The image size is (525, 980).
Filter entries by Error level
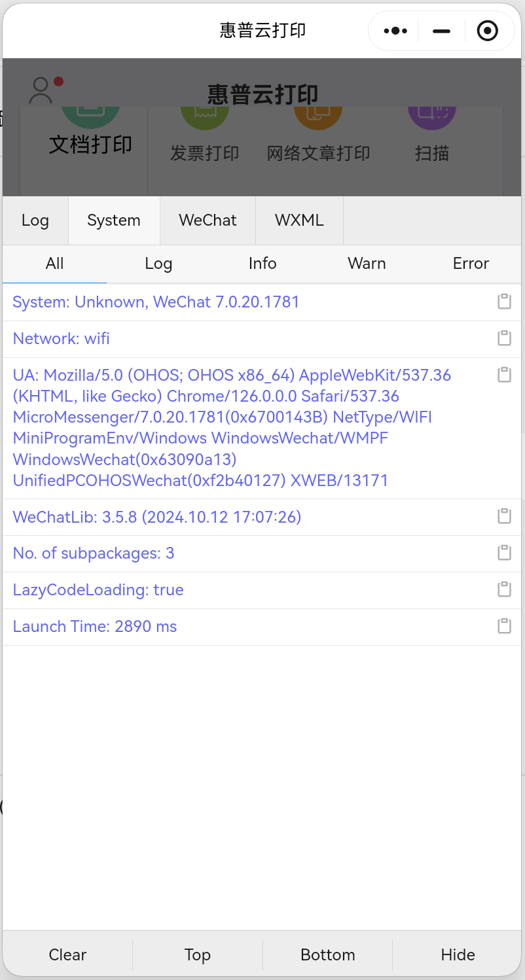point(471,264)
